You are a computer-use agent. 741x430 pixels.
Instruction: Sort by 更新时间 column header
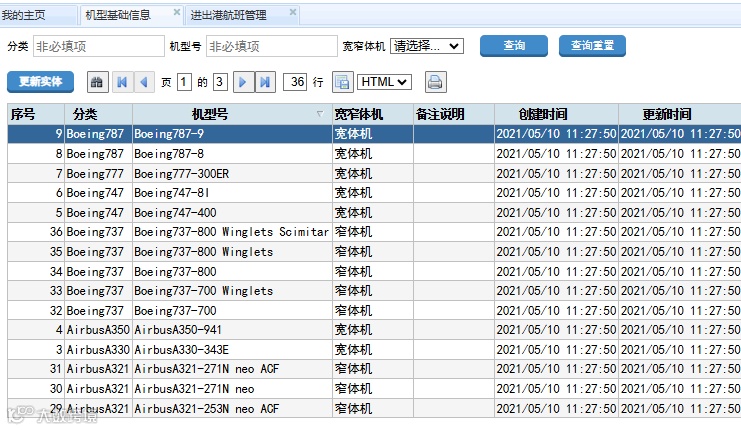[680, 114]
